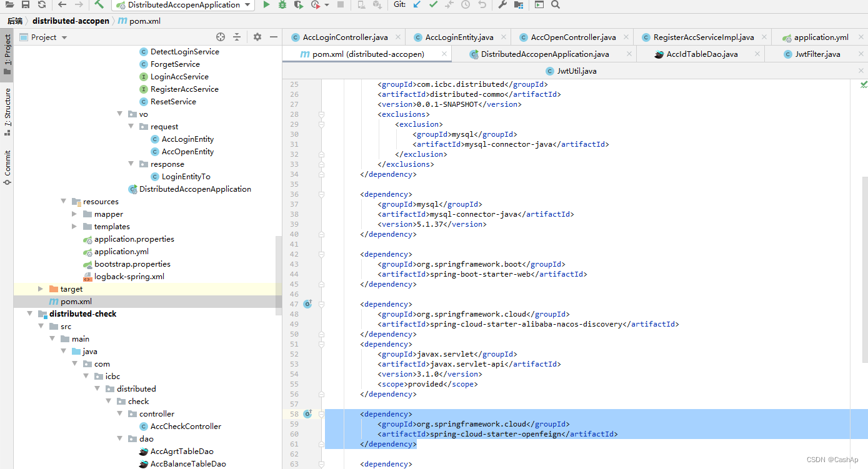Image resolution: width=868 pixels, height=469 pixels.
Task: Start debugging with the green bug icon
Action: (282, 4)
